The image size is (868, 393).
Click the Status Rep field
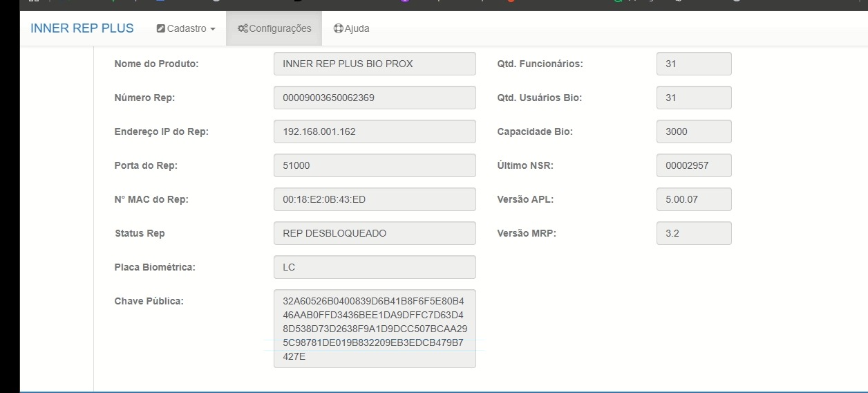pos(375,233)
